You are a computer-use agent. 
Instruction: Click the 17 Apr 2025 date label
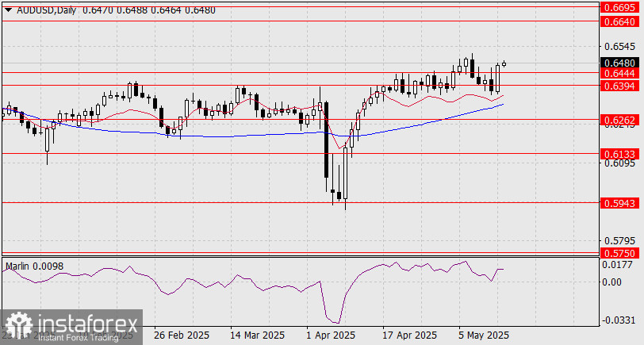click(x=409, y=335)
